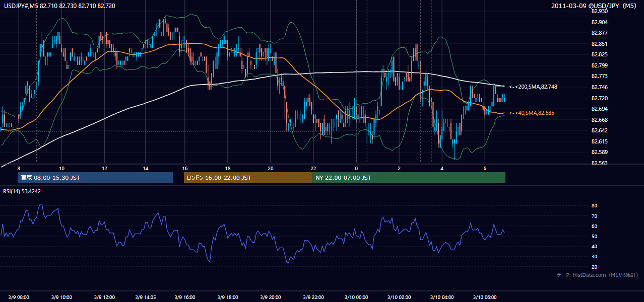Click RSI scale value 80

coord(594,206)
